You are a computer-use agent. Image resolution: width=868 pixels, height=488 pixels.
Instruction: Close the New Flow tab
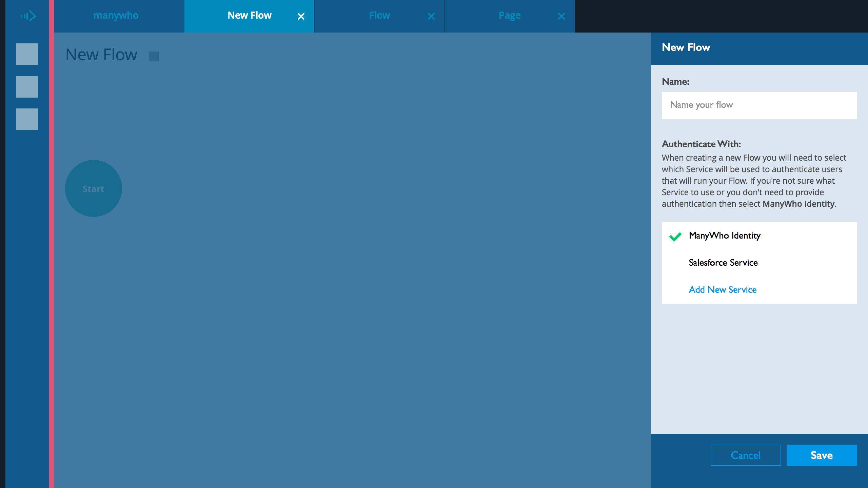301,16
